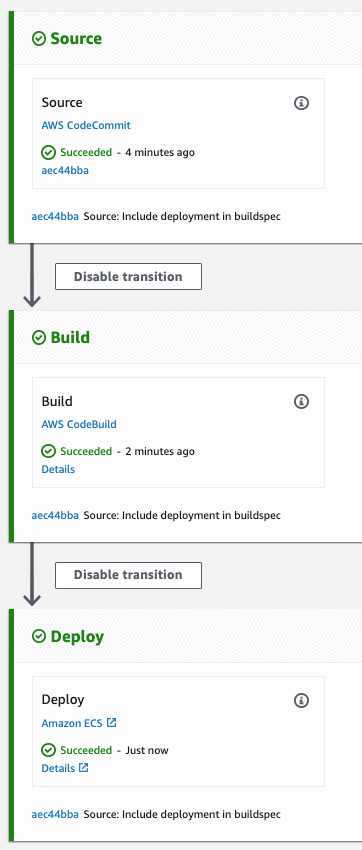Open the AWS CodeCommit provider link
Image resolution: width=362 pixels, height=850 pixels.
click(x=86, y=125)
